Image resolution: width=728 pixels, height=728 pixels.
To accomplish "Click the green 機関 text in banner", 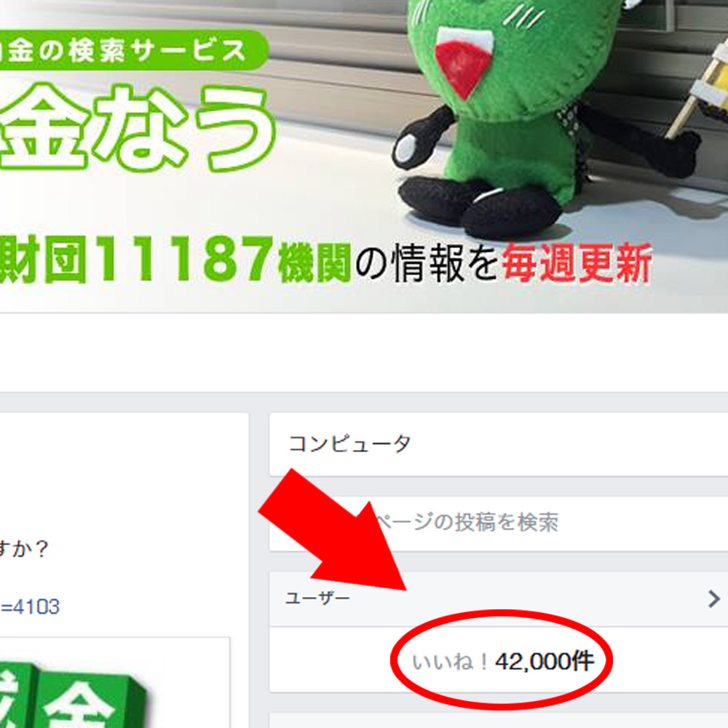I will [314, 264].
